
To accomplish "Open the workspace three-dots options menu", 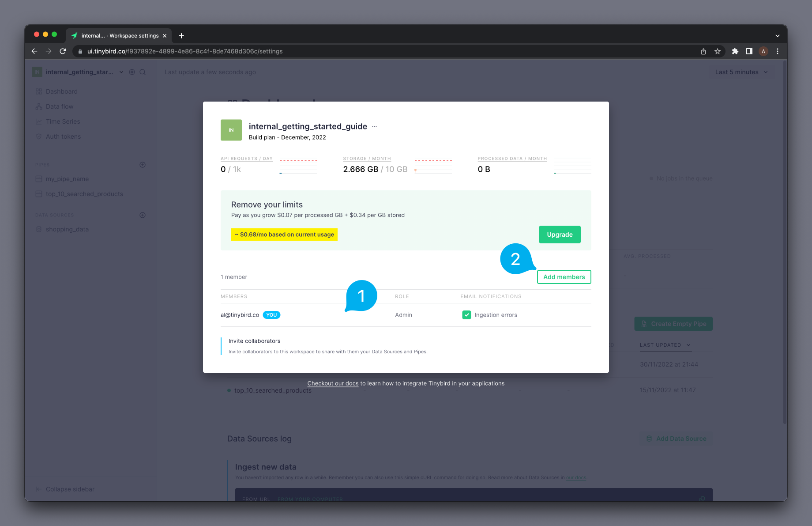I will coord(374,126).
